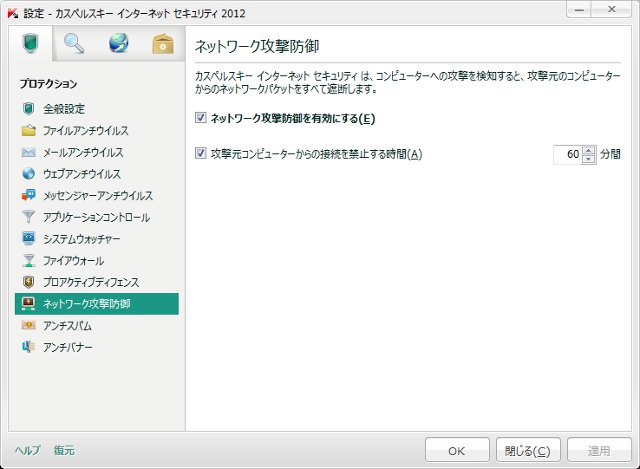Select ネットワーク攻撃防御 in the sidebar
This screenshot has width=640, height=469.
point(97,304)
